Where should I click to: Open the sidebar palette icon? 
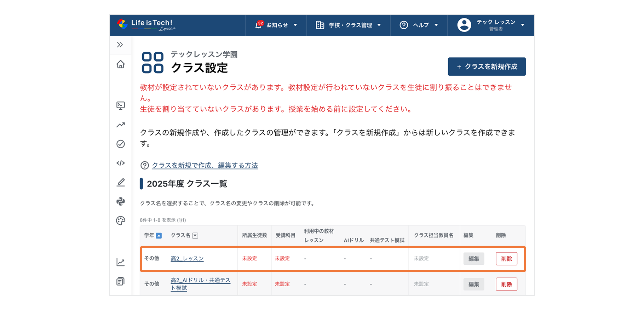(x=121, y=220)
